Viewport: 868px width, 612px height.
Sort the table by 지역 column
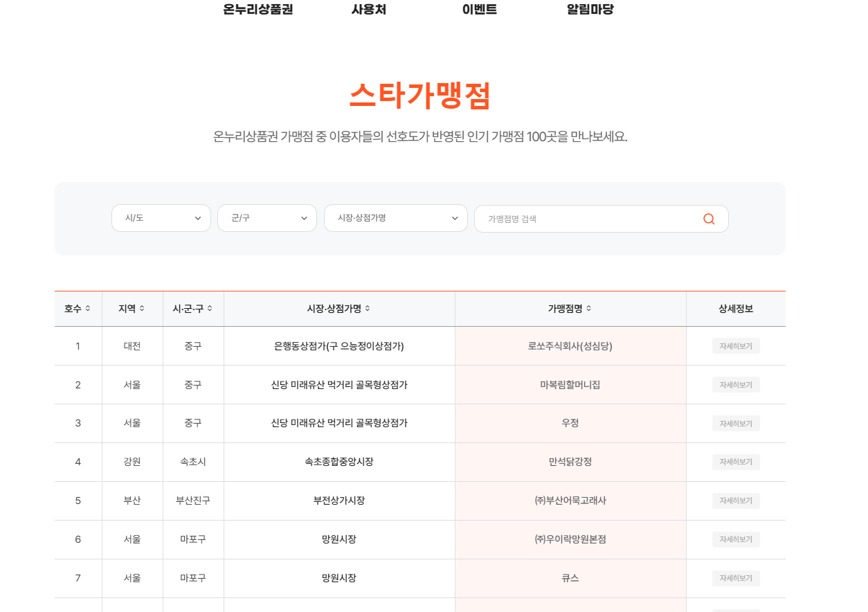coord(132,309)
